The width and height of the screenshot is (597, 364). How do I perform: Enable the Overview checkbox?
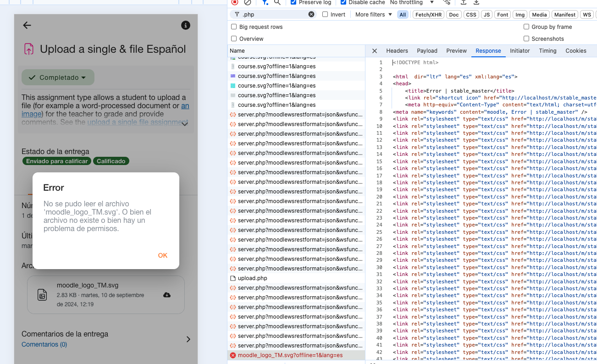(x=234, y=39)
